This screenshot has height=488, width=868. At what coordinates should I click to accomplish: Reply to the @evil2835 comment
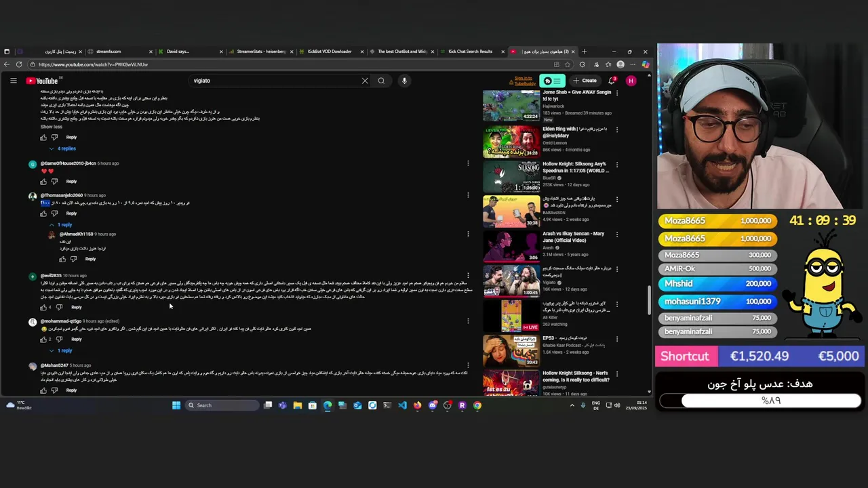76,307
